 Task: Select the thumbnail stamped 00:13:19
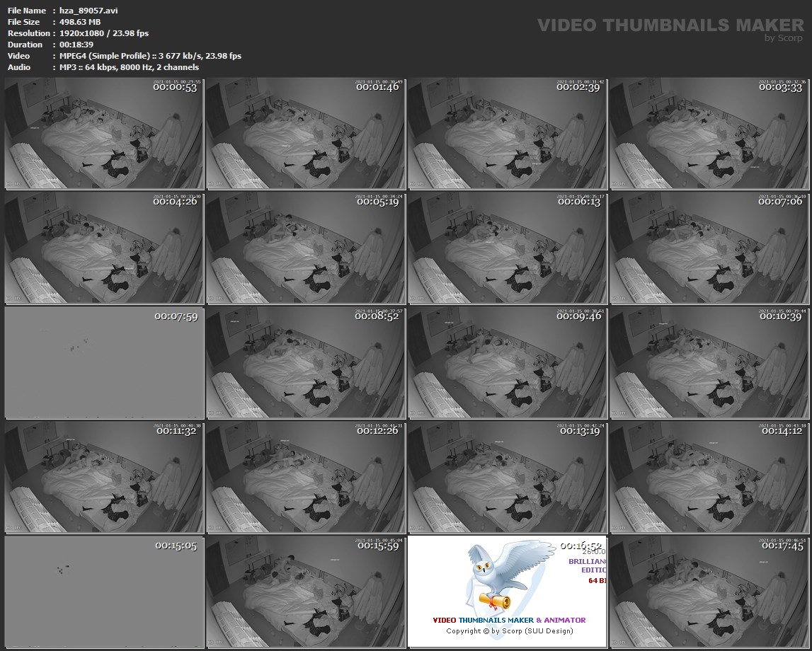tap(507, 477)
